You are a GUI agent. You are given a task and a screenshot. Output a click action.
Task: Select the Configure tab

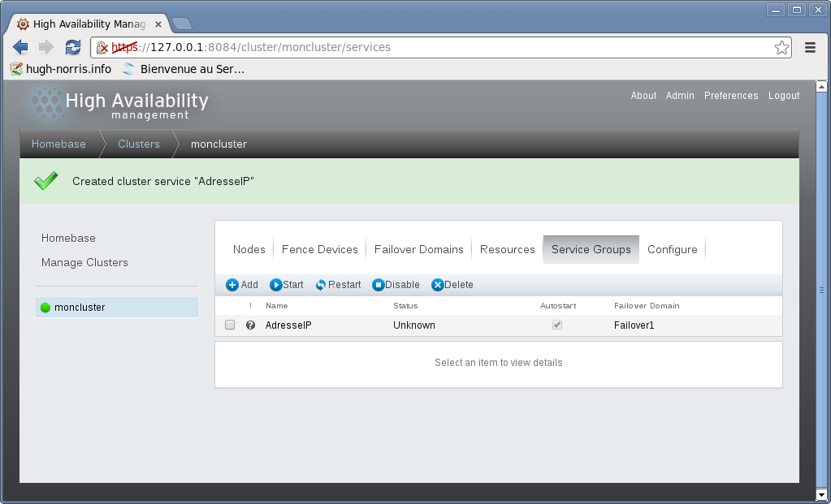672,249
